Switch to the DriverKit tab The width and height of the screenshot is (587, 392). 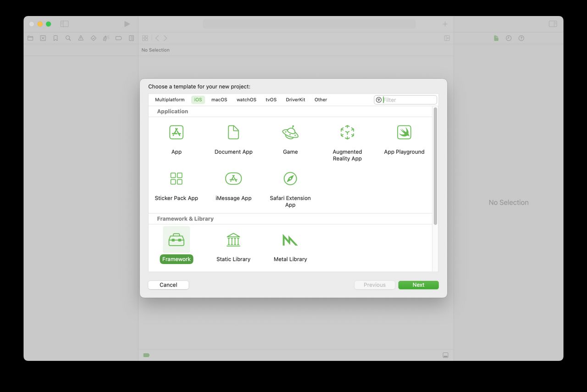click(x=295, y=99)
